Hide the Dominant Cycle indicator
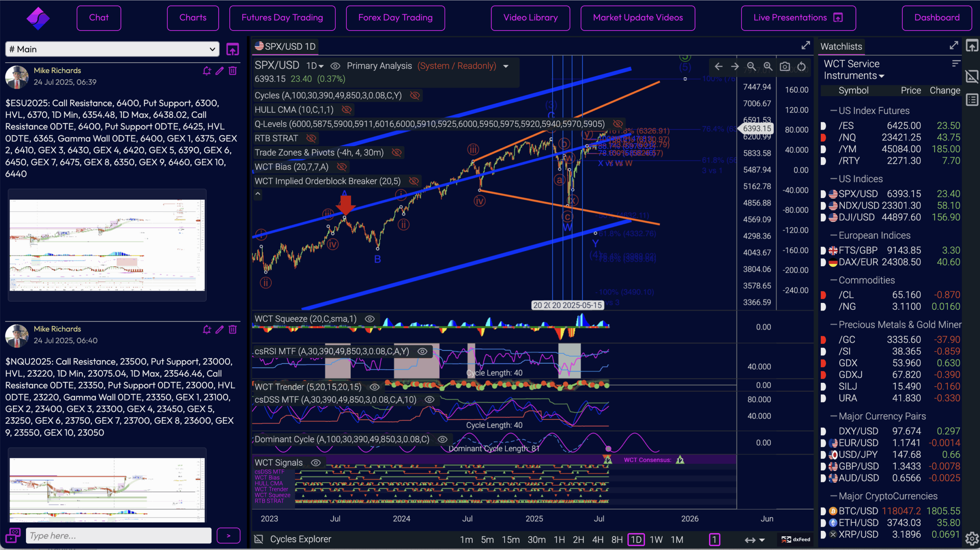 point(443,439)
